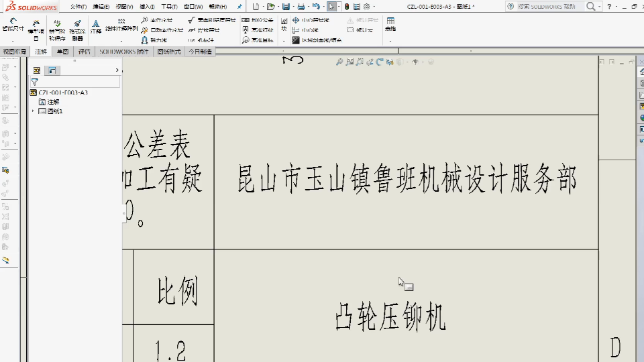Insert Weld Symbol annotation

coord(204,30)
